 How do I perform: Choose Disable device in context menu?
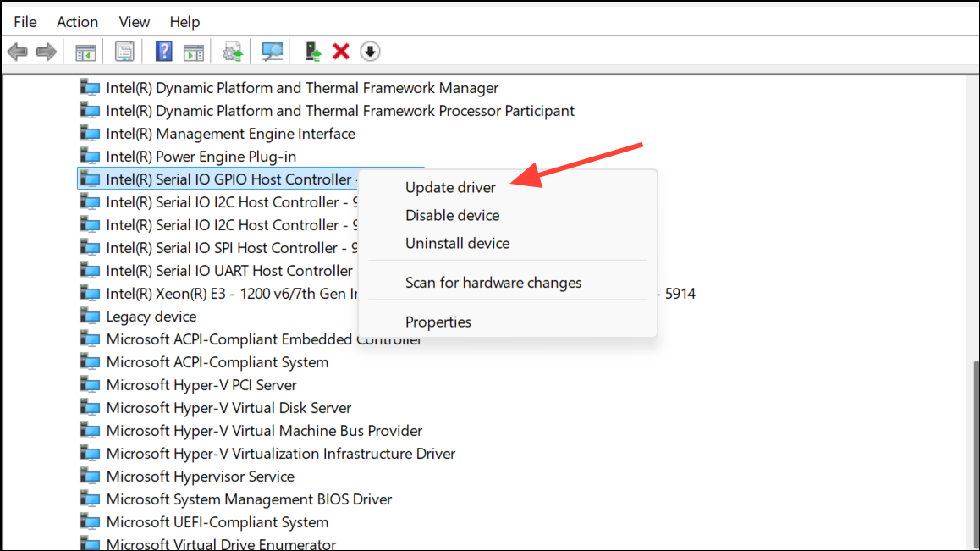click(x=453, y=215)
